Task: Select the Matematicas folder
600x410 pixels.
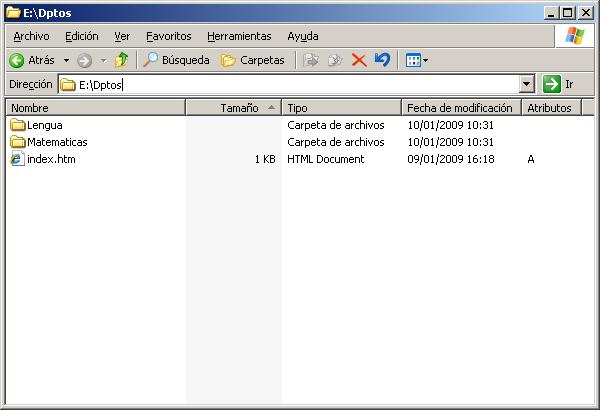Action: point(56,143)
